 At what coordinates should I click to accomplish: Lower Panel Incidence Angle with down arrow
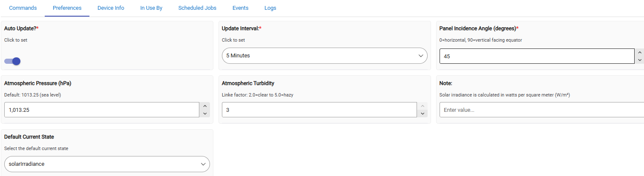pyautogui.click(x=639, y=60)
